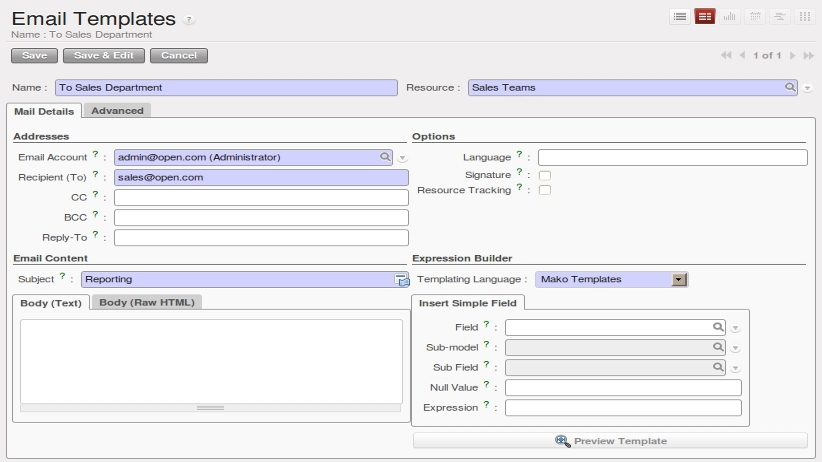Enable the Signature checkbox
The image size is (822, 462).
(x=545, y=175)
